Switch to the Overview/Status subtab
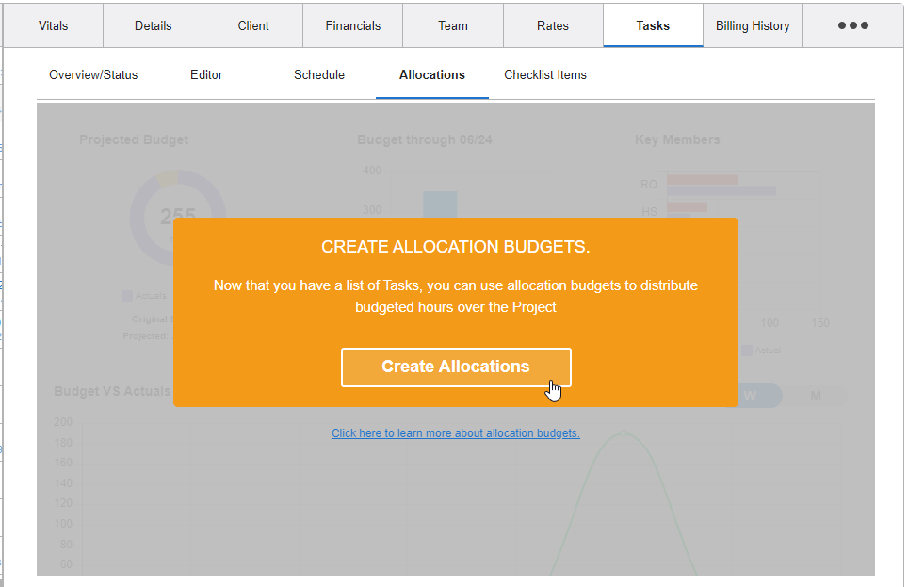The width and height of the screenshot is (924, 587). click(92, 74)
